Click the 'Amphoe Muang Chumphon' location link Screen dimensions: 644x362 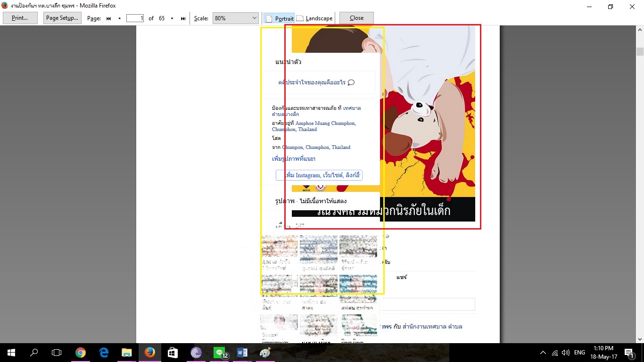coord(326,123)
